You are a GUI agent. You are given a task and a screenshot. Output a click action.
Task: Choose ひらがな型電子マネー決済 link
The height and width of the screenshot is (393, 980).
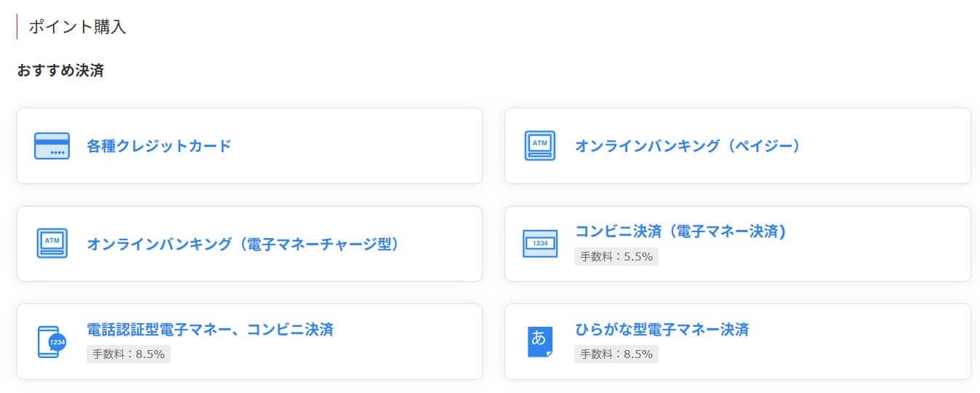(x=662, y=329)
